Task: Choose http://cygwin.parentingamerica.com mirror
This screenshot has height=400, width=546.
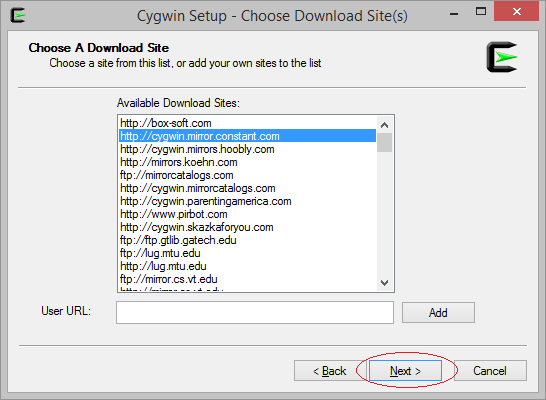Action: [x=247, y=201]
